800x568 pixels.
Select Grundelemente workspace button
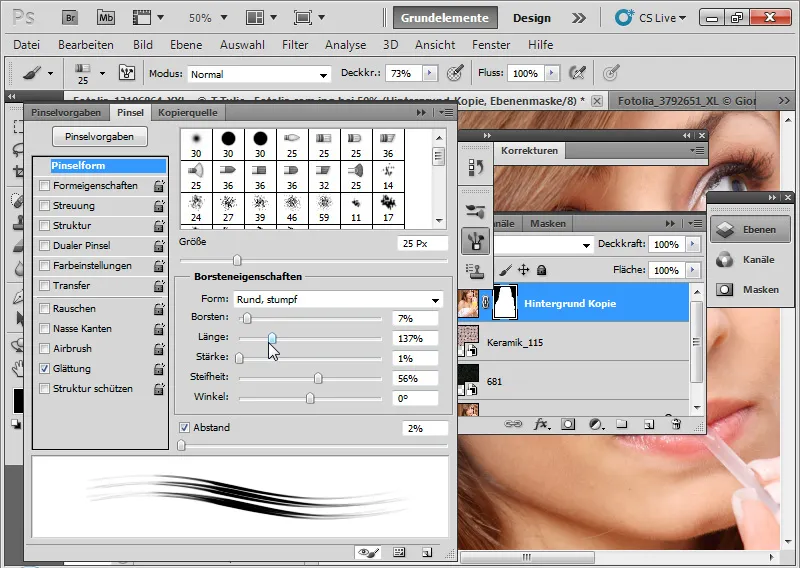pyautogui.click(x=444, y=18)
